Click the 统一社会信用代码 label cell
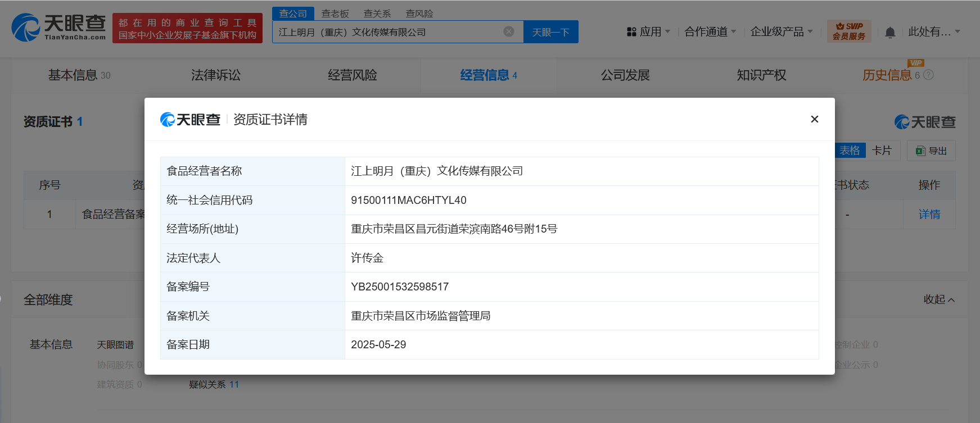The width and height of the screenshot is (980, 423). pyautogui.click(x=252, y=200)
